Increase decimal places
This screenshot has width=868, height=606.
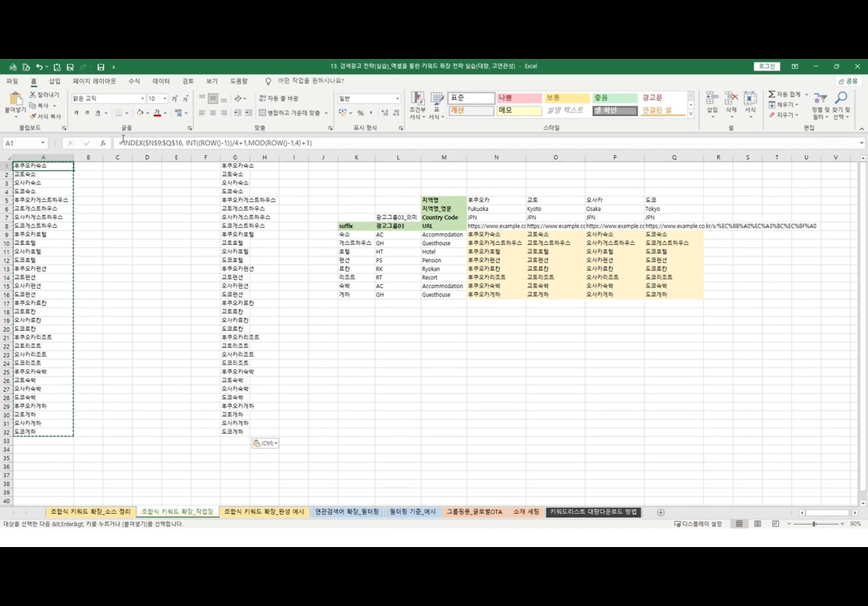click(x=384, y=113)
